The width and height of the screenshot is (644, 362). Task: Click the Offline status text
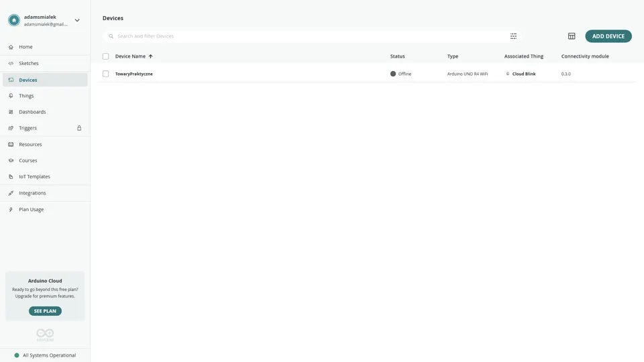(x=405, y=74)
